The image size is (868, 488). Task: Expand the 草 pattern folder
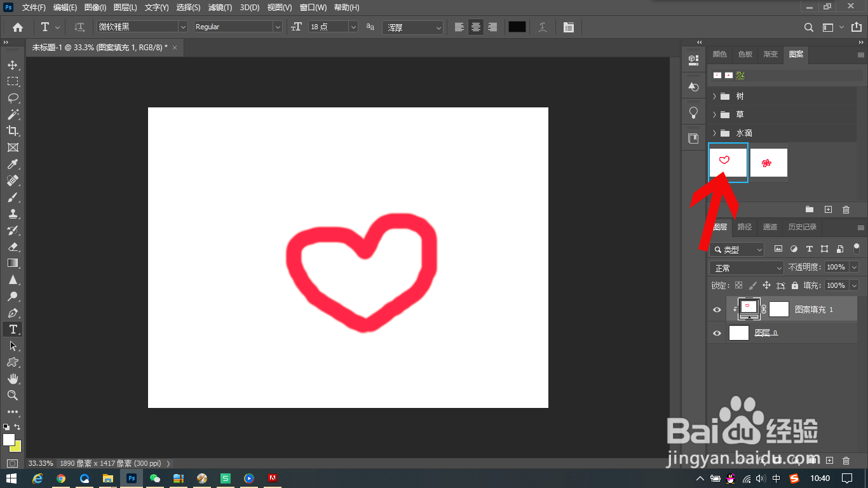[x=714, y=115]
